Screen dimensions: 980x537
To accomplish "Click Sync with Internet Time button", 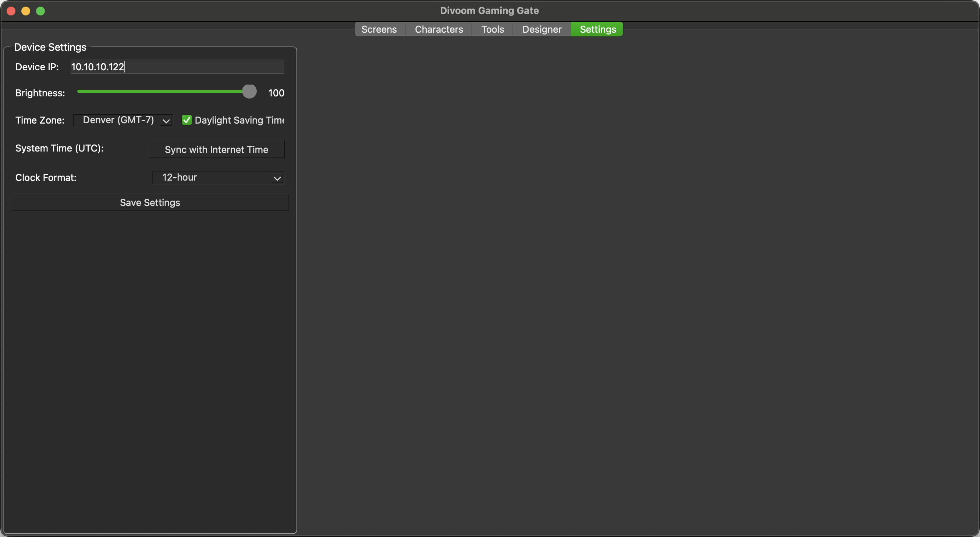I will click(x=216, y=149).
